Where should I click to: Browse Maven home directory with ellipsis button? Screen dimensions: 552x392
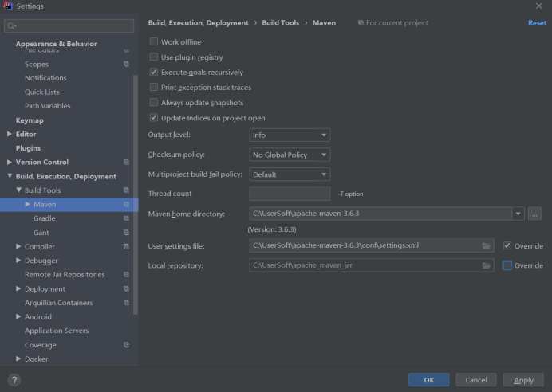click(534, 214)
